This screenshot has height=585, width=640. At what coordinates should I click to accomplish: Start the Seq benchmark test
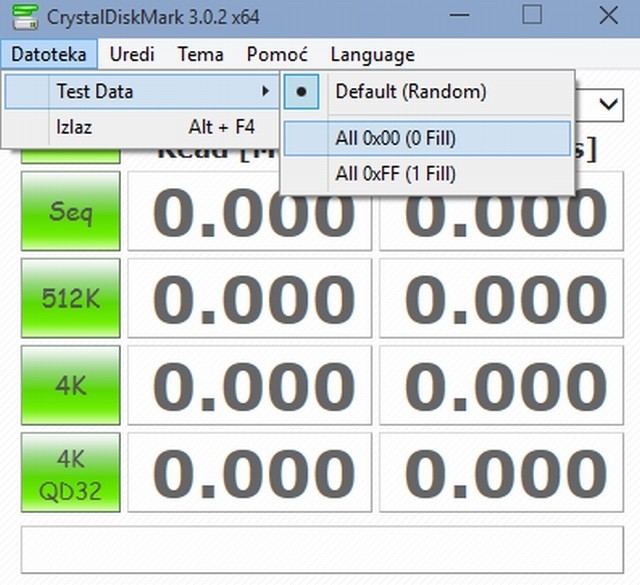70,211
